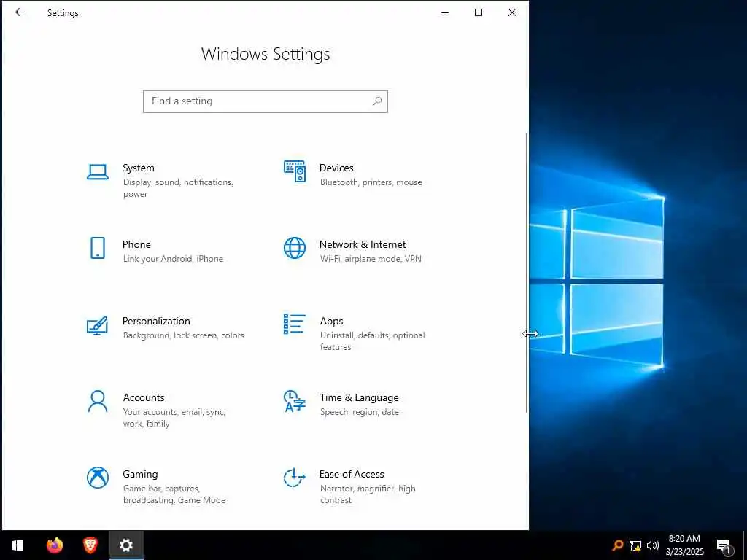Screen dimensions: 747x560
Task: Open the Gaming settings link
Action: tap(140, 474)
